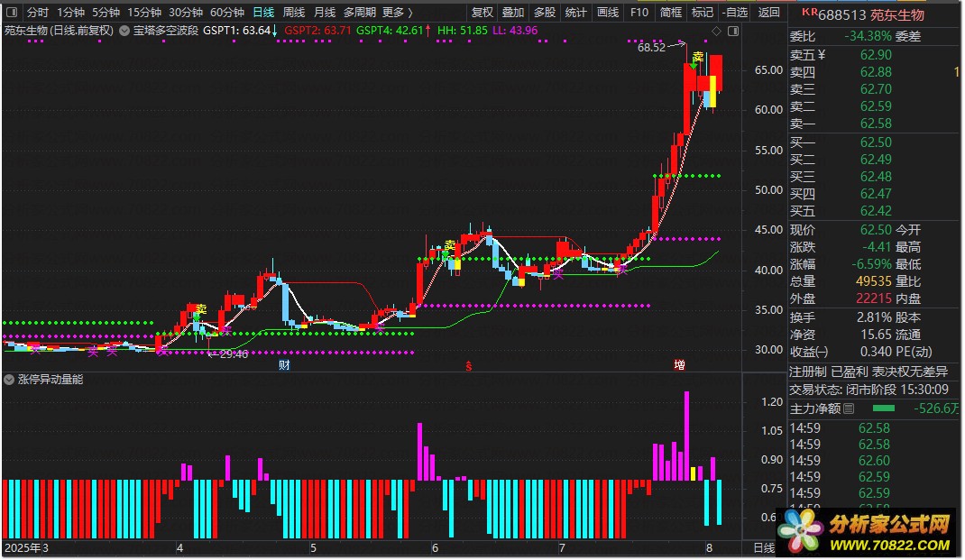Viewport: 965px width, 560px height.
Task: Click the 统计 statistics button
Action: click(x=575, y=13)
